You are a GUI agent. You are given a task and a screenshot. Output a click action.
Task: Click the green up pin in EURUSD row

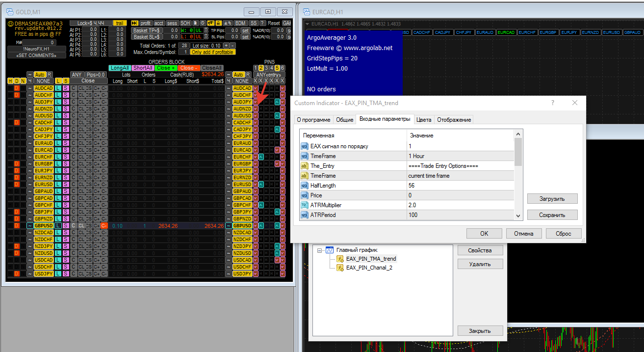click(x=261, y=185)
